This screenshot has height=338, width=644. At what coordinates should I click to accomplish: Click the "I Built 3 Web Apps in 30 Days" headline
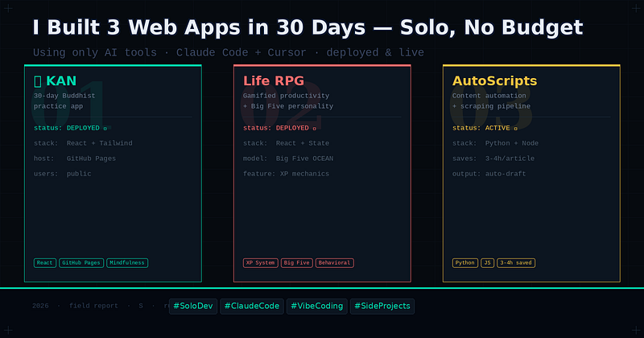(x=308, y=28)
